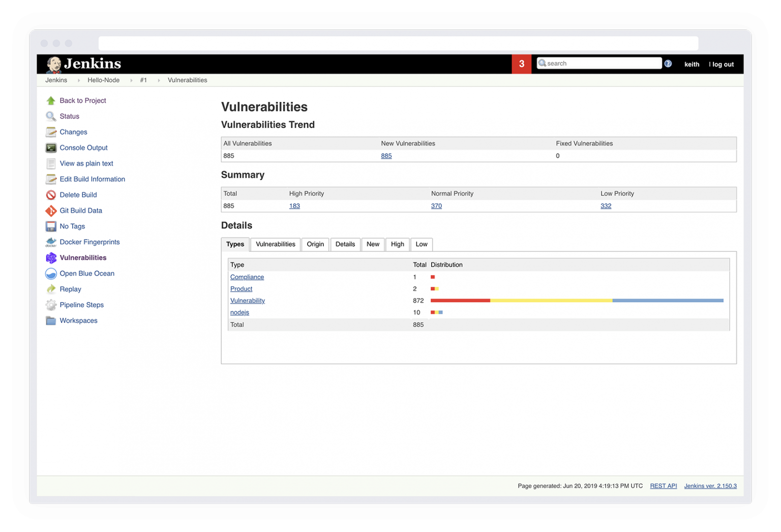Open search help via the question mark icon
The width and height of the screenshot is (781, 532).
click(x=668, y=63)
